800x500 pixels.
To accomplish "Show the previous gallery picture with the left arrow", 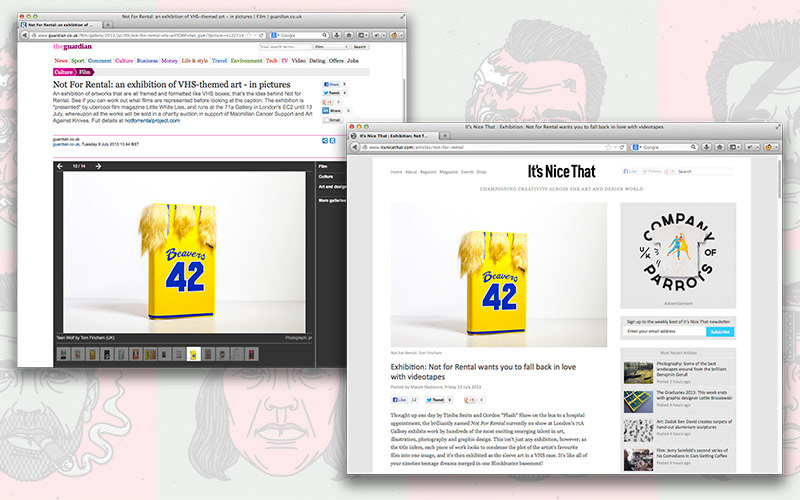I will tap(60, 166).
